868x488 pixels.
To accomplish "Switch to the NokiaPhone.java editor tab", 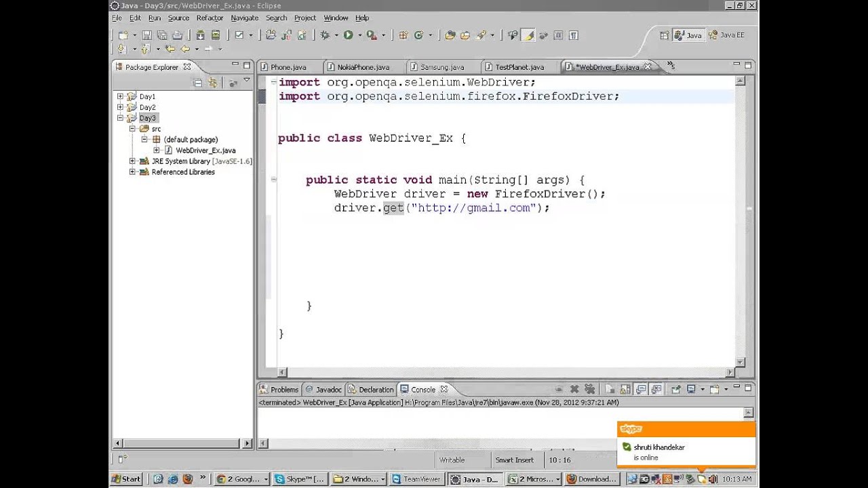I will 363,67.
